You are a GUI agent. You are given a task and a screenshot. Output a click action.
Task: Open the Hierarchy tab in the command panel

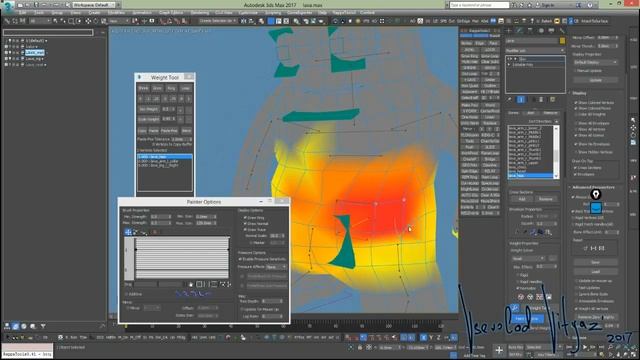[530, 31]
